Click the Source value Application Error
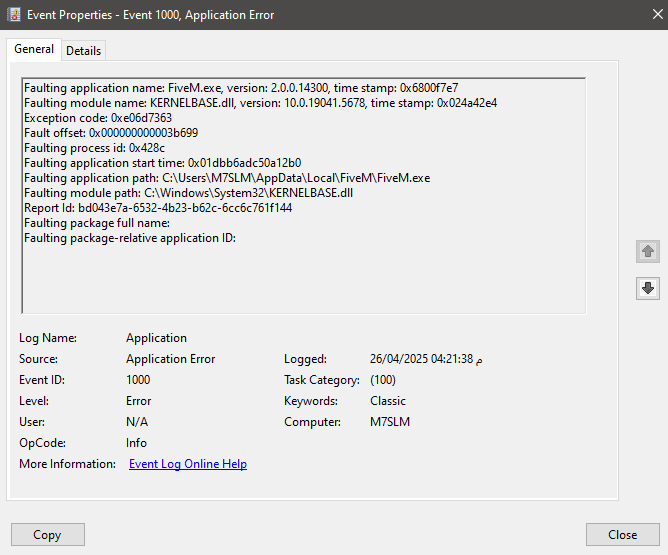Screen dimensions: 668x555 tap(170, 359)
